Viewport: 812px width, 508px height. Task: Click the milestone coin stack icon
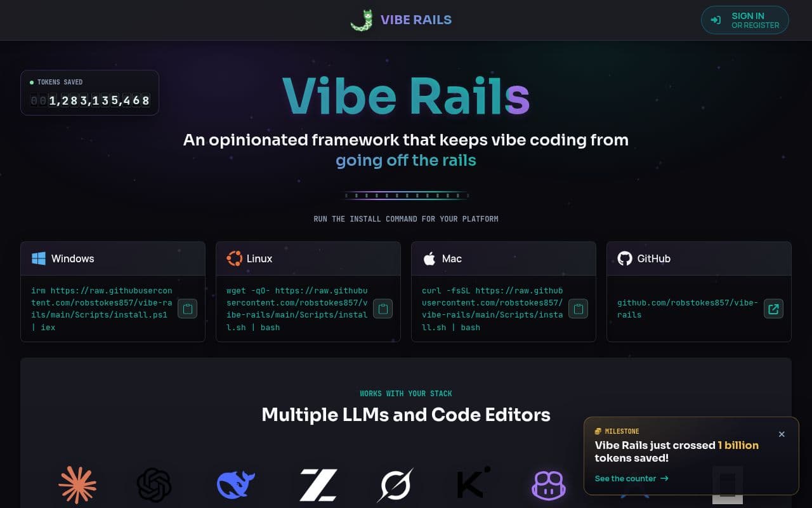[x=598, y=431]
